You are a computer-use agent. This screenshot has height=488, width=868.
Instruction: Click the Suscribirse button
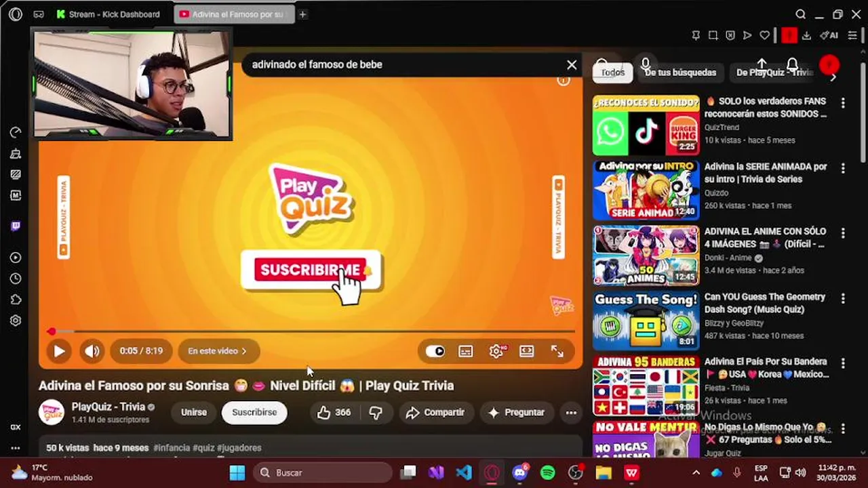coord(254,412)
